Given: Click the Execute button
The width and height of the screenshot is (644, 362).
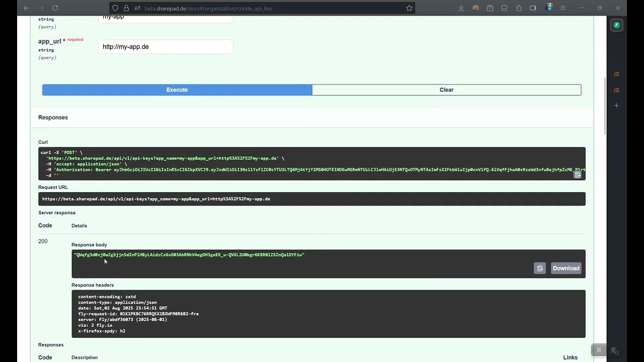Looking at the screenshot, I should coord(177,90).
